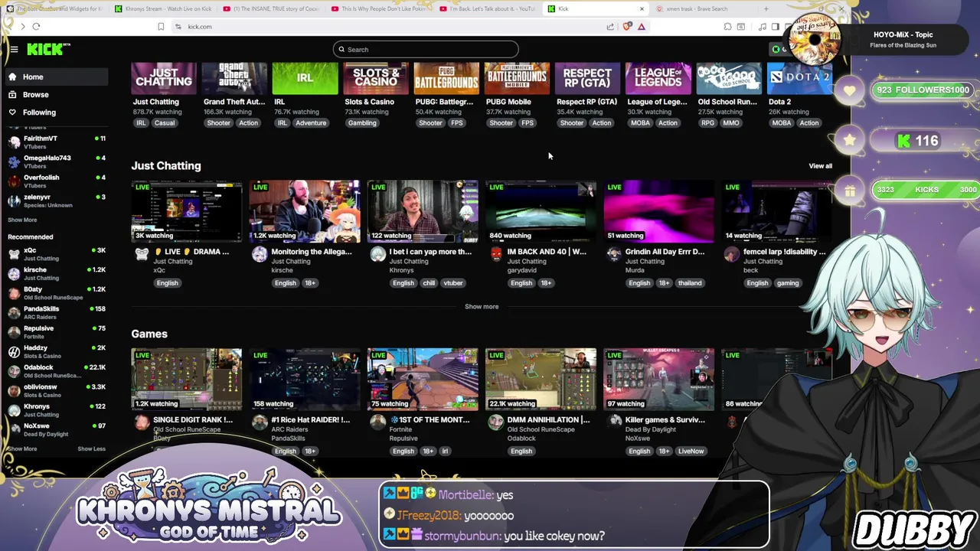The image size is (980, 551).
Task: Switch to Brave Search tab
Action: [704, 9]
